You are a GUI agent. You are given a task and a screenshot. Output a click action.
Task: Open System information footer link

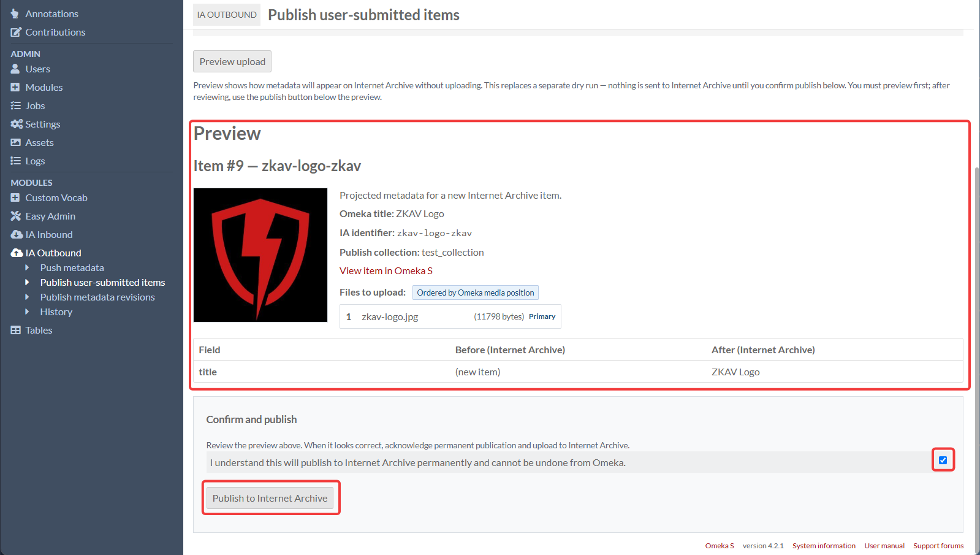[824, 546]
